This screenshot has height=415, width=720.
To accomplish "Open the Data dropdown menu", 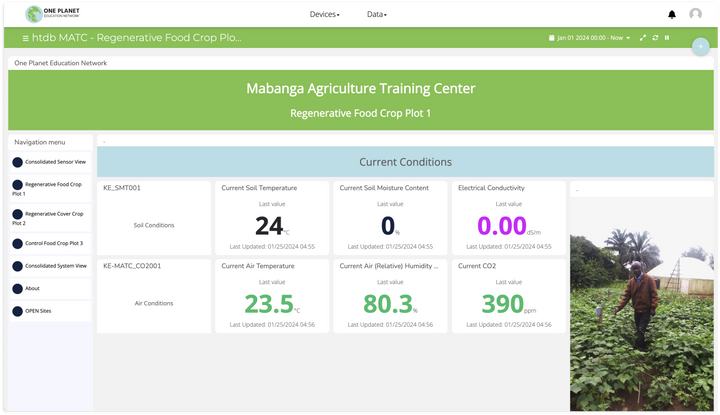I will coord(377,14).
